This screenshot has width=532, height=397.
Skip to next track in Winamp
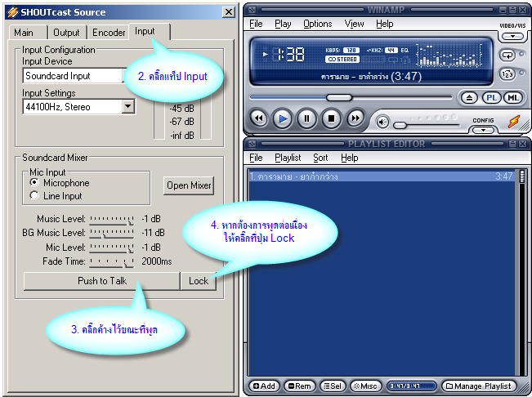[x=355, y=118]
